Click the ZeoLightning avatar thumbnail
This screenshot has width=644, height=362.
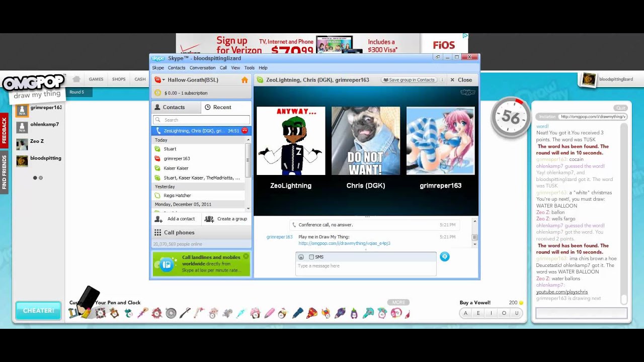pyautogui.click(x=291, y=141)
